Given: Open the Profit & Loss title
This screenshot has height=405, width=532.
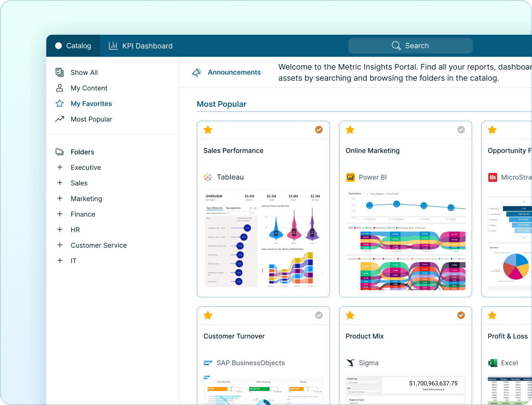Looking at the screenshot, I should (508, 336).
